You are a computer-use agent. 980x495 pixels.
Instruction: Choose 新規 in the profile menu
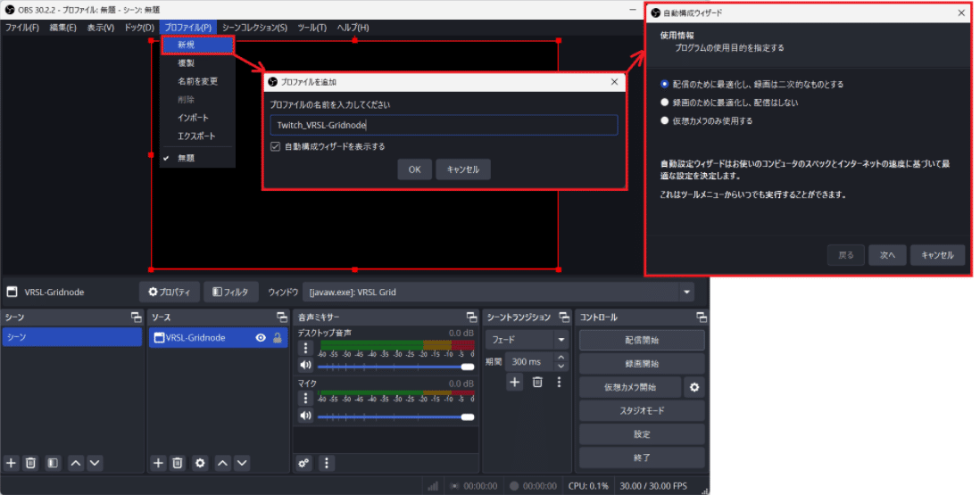197,45
